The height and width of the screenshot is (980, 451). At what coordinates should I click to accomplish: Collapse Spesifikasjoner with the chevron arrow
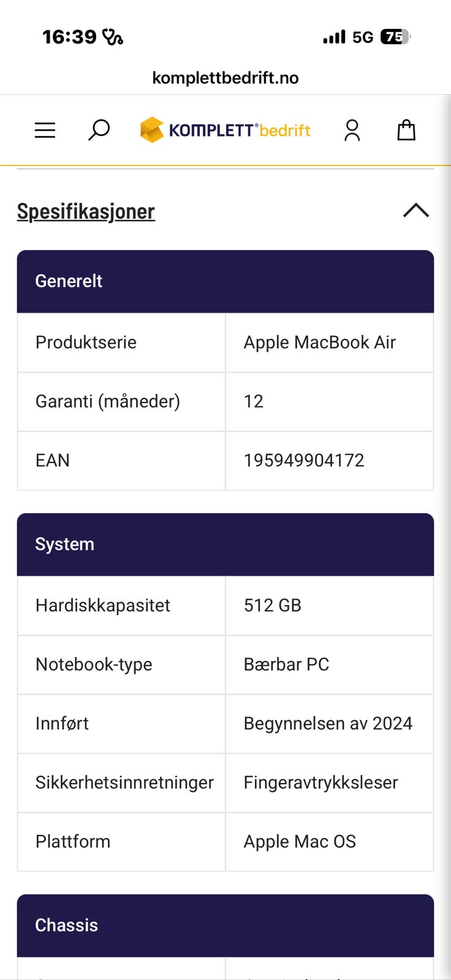[416, 211]
